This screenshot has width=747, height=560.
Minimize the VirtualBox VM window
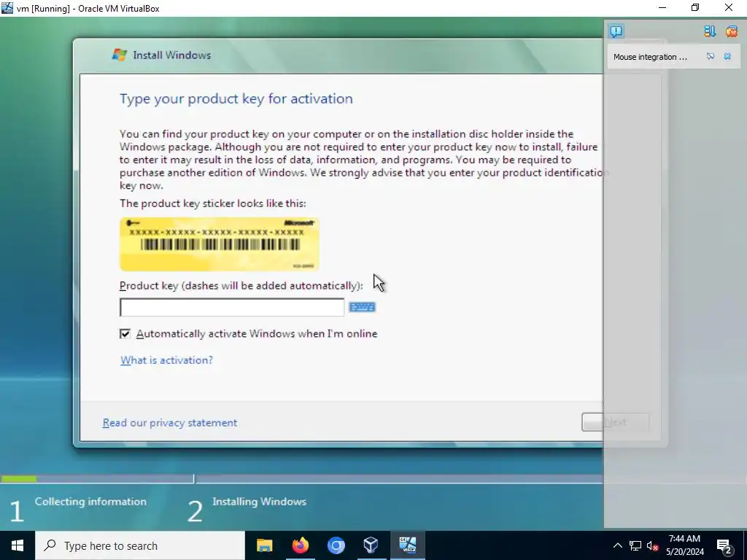(662, 7)
